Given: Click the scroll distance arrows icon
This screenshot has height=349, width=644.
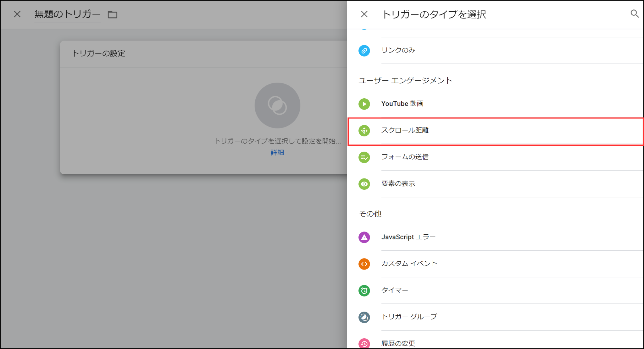Looking at the screenshot, I should pyautogui.click(x=364, y=131).
